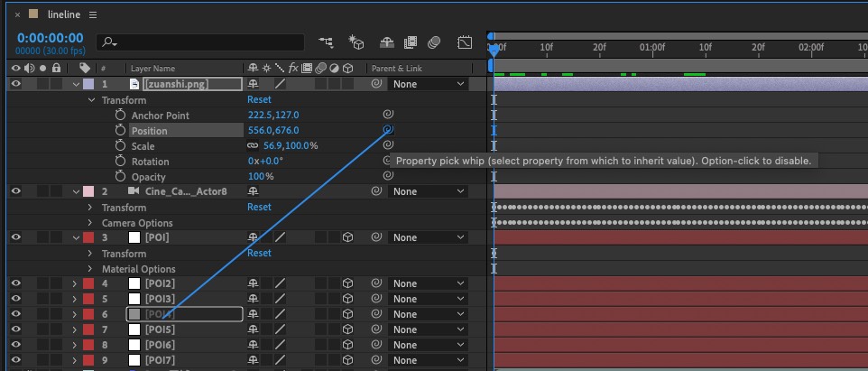This screenshot has width=868, height=371.
Task: Expand the Camera Options group
Action: tap(90, 223)
